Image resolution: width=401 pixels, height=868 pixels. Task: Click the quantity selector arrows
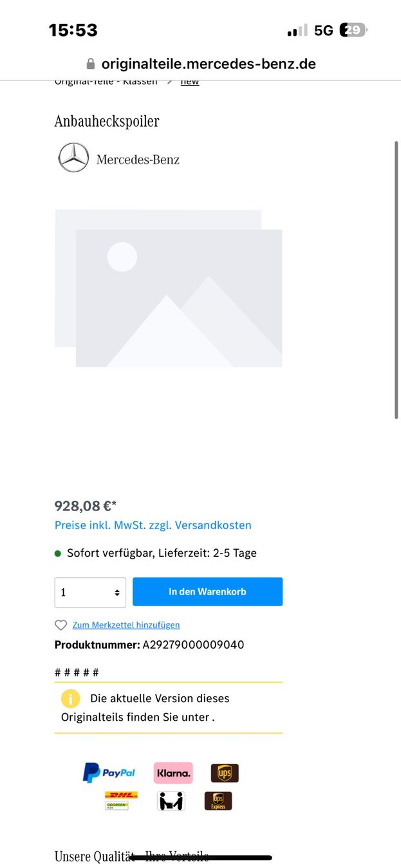pos(117,593)
